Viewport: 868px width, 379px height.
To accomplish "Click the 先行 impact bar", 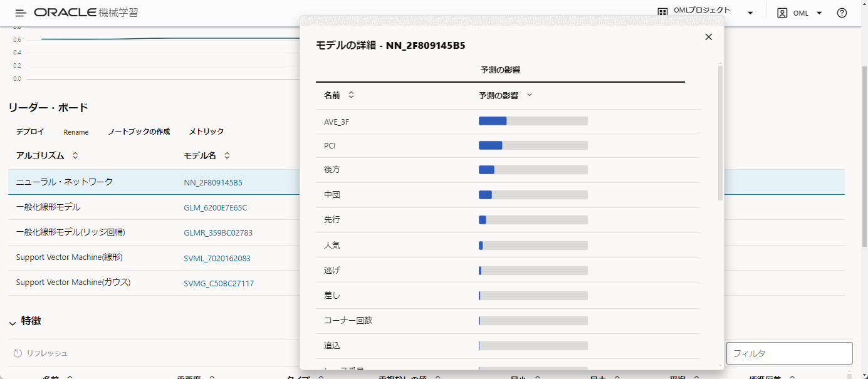I will click(533, 220).
